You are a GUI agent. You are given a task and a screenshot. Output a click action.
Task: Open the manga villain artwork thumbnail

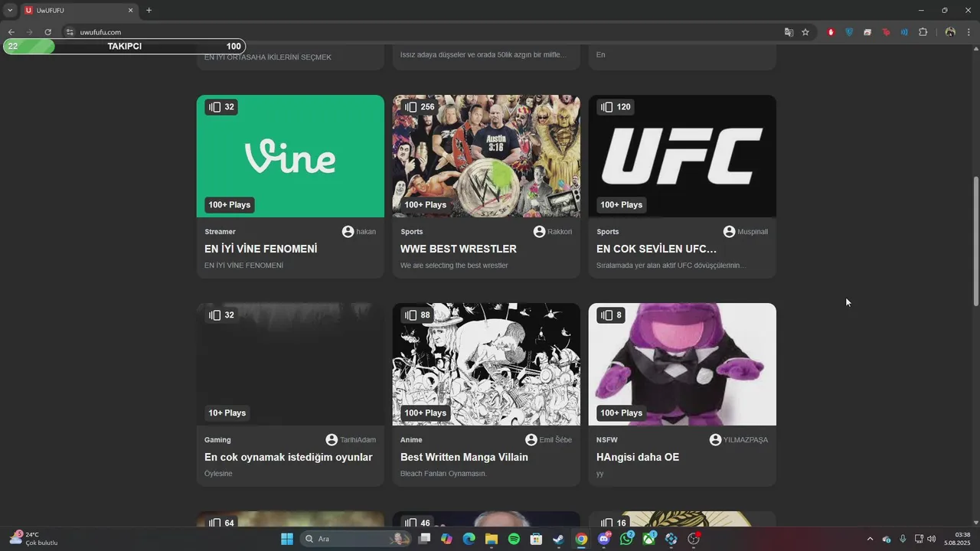486,364
